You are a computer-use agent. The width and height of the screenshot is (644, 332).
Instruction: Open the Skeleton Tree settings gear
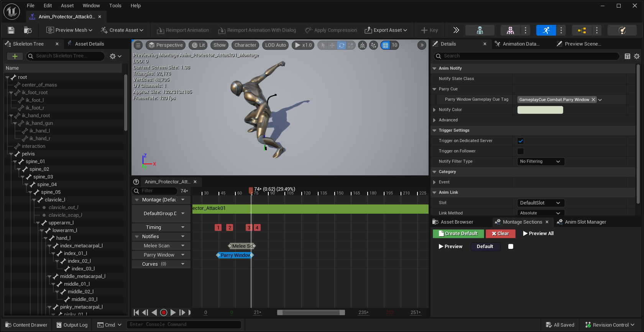[x=115, y=56]
